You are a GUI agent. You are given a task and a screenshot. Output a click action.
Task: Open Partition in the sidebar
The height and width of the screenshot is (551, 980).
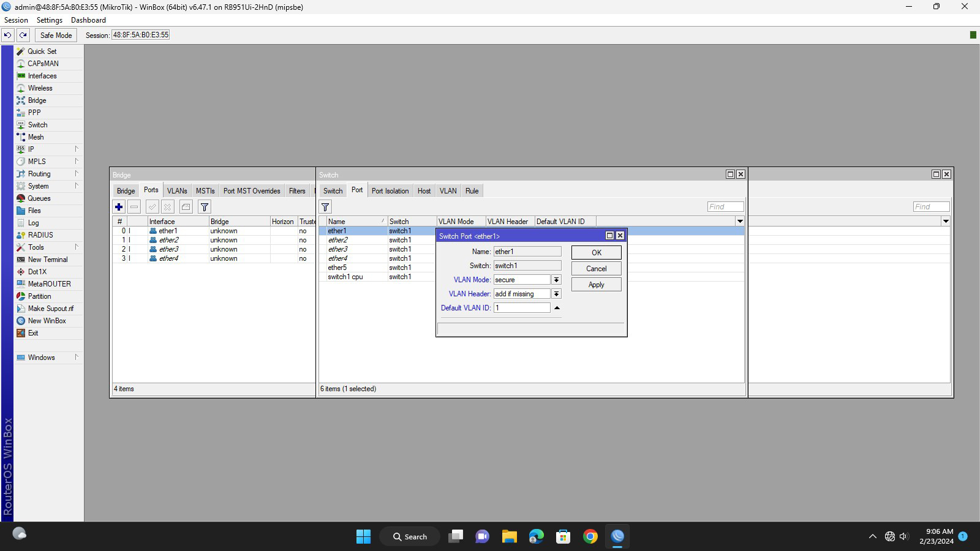tap(39, 296)
